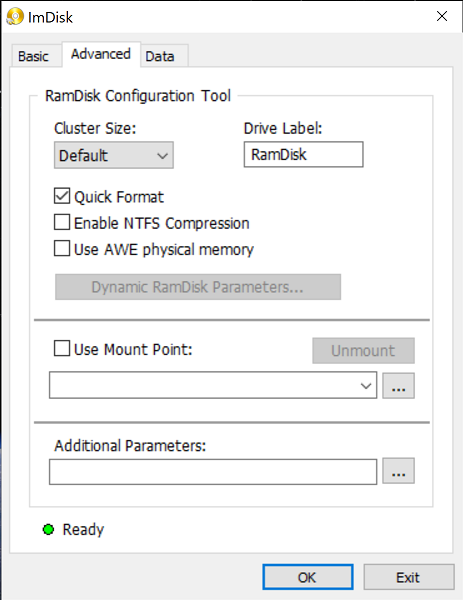Click the Unmount button
The width and height of the screenshot is (463, 600).
click(x=364, y=351)
